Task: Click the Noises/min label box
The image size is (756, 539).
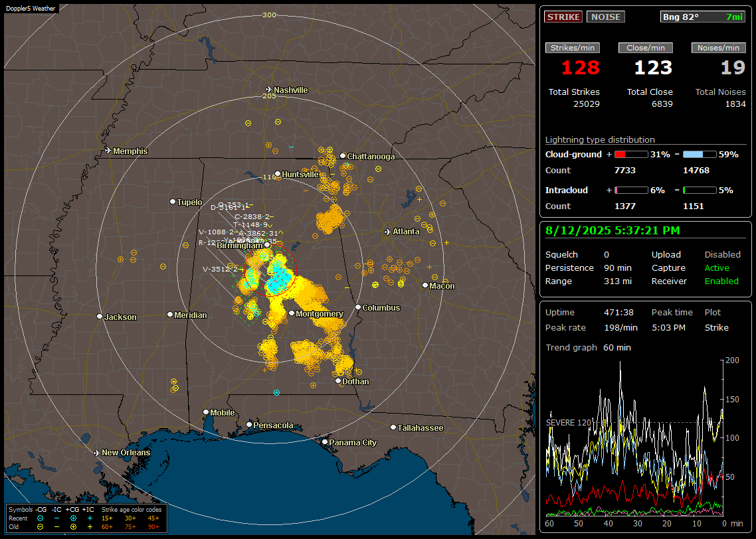Action: (x=718, y=48)
